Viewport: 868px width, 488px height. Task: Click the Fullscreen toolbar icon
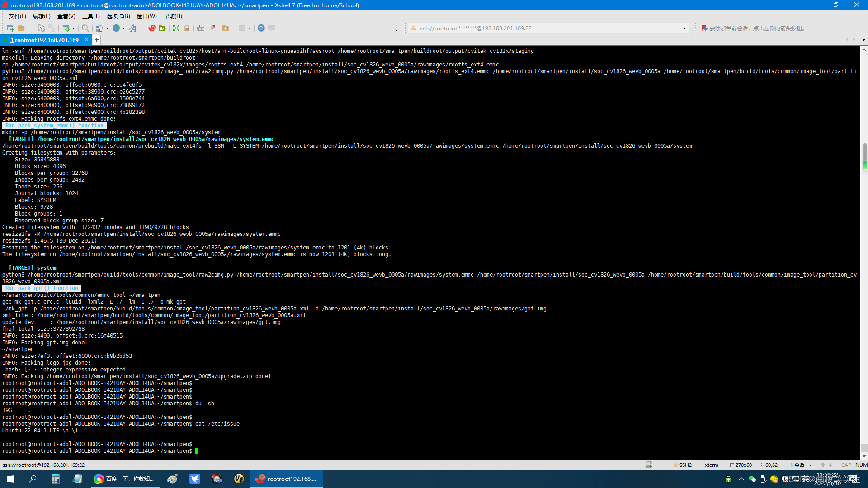176,28
